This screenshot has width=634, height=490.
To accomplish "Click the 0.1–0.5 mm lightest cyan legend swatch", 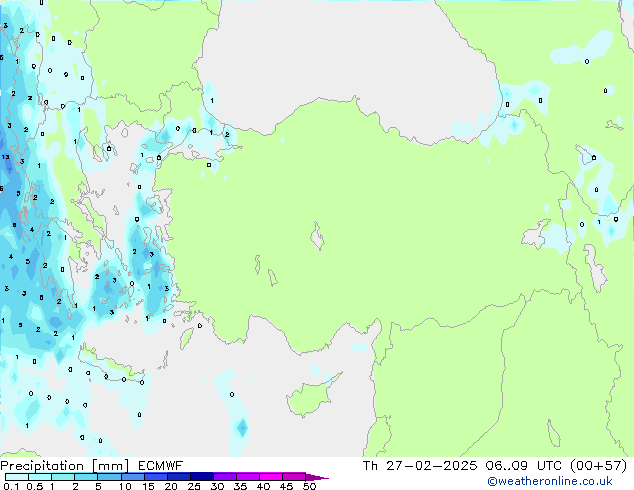I will pos(17,477).
